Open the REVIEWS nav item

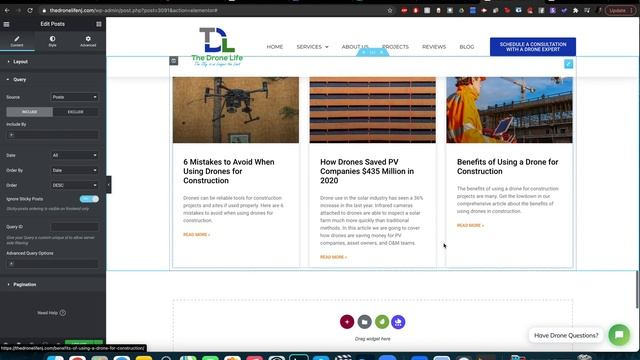(x=434, y=47)
